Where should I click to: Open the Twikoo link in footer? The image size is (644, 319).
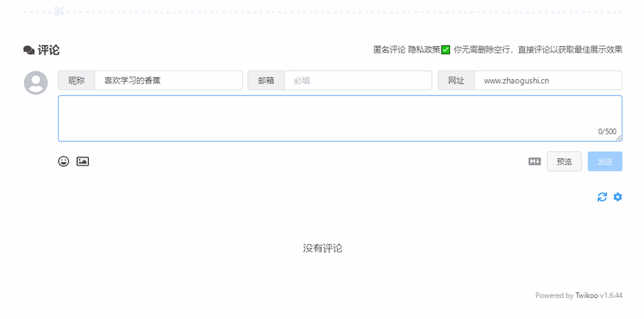pos(586,296)
